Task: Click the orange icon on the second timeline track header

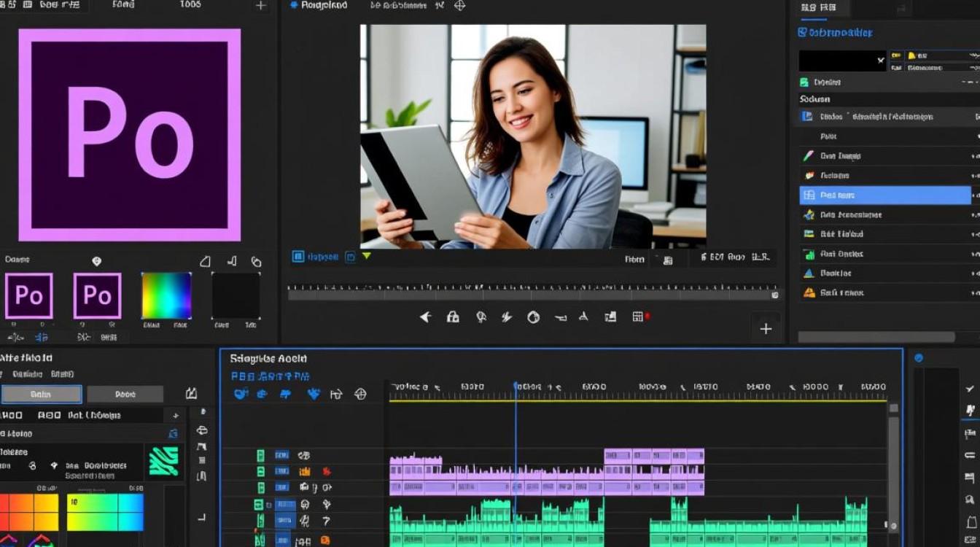Action: pos(305,471)
